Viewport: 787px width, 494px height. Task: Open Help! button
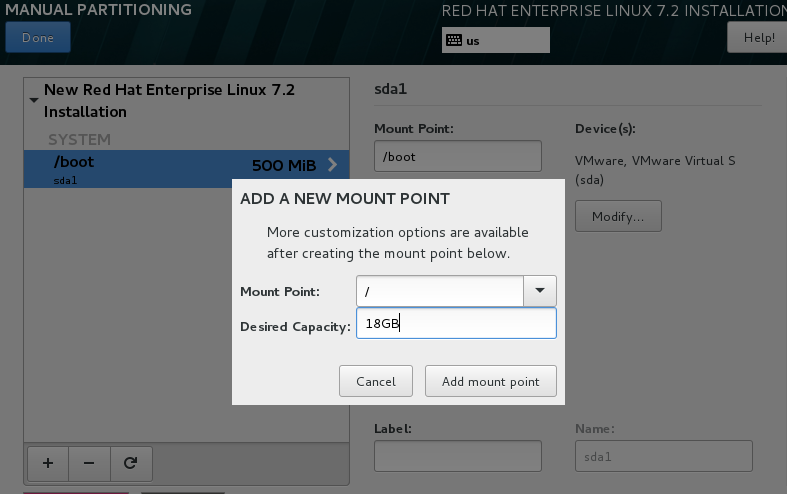[x=758, y=38]
